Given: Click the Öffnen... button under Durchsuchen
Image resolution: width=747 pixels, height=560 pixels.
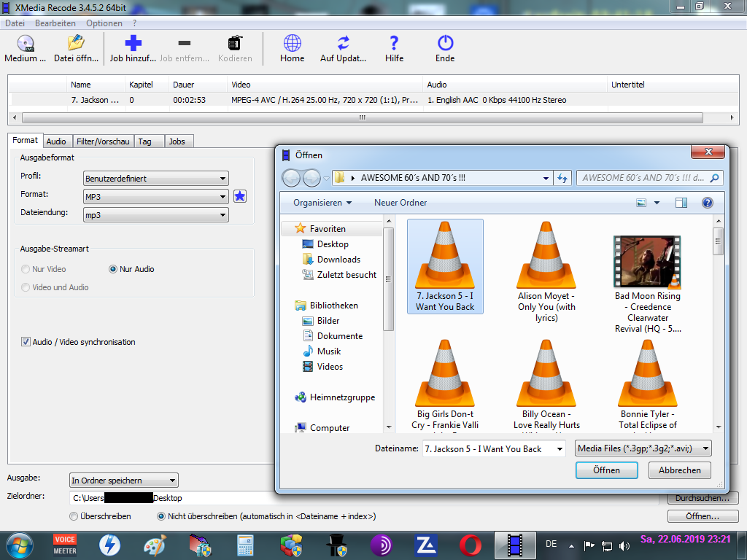Looking at the screenshot, I should click(703, 516).
